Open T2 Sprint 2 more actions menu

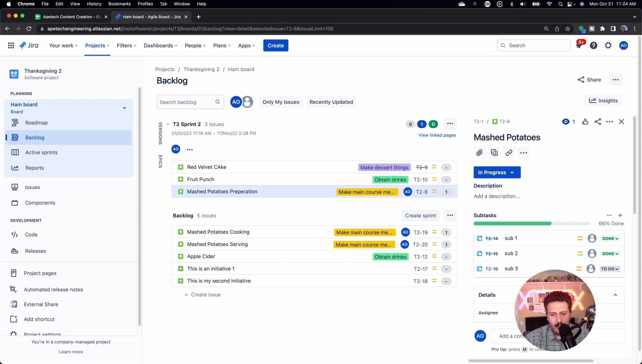[450, 124]
